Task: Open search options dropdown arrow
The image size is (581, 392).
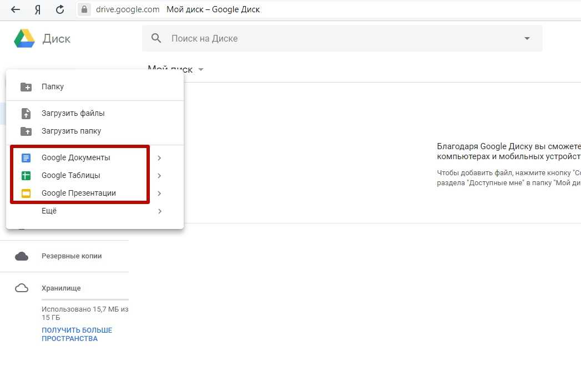Action: [x=527, y=38]
